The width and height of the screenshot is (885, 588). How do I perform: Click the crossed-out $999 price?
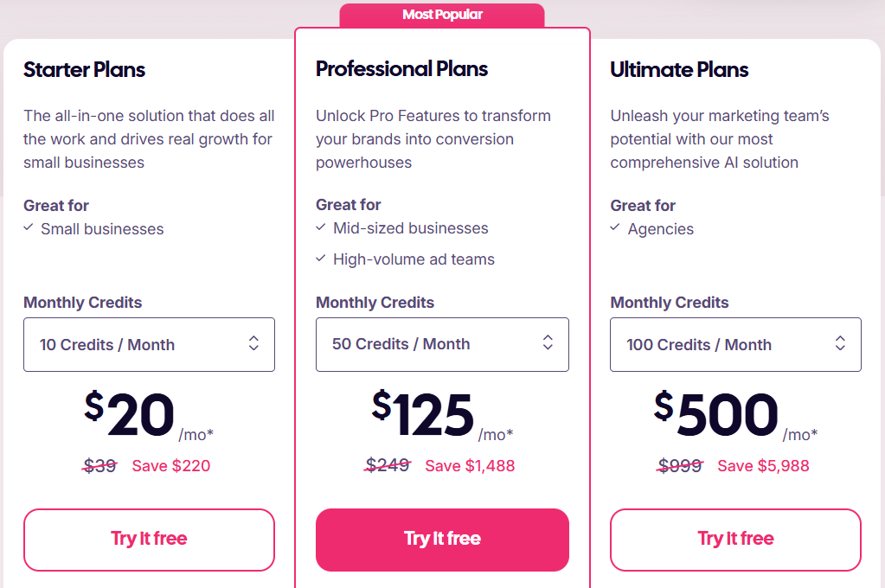point(679,465)
